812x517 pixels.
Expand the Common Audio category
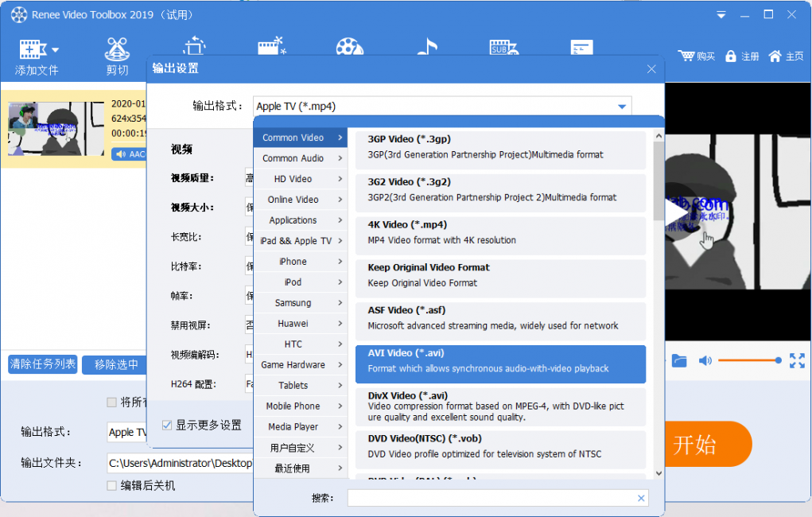pyautogui.click(x=301, y=158)
